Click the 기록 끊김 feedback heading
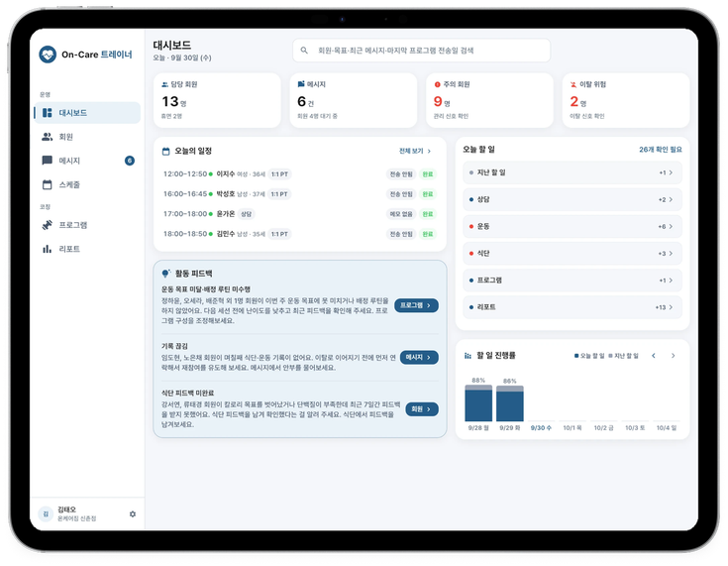728x566 pixels. [174, 346]
